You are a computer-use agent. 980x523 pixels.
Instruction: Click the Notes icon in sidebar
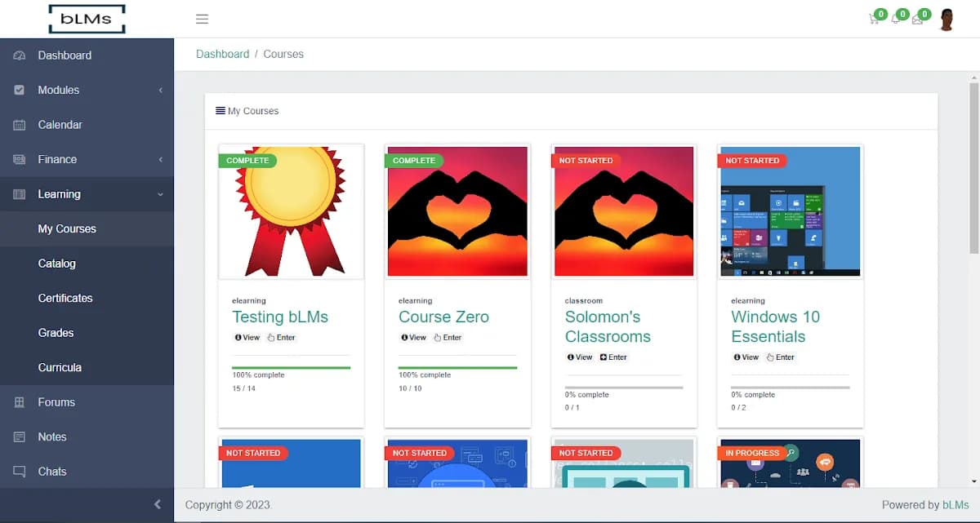(20, 437)
